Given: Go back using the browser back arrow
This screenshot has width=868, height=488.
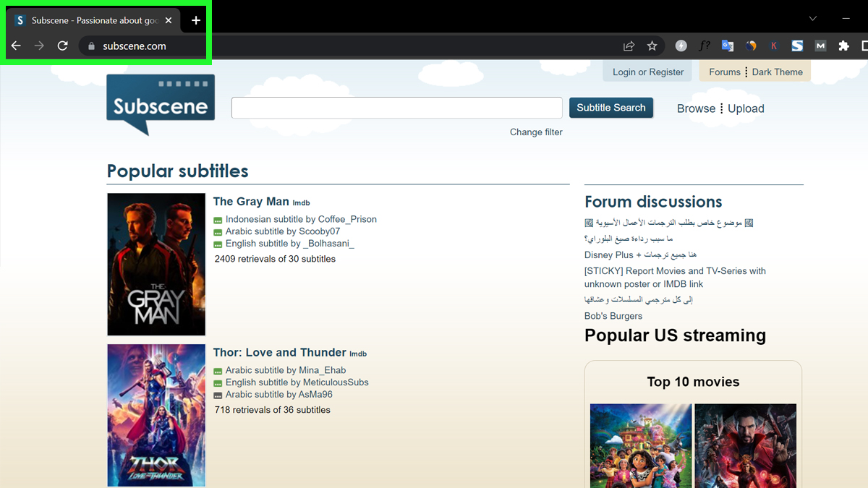Looking at the screenshot, I should coord(16,46).
